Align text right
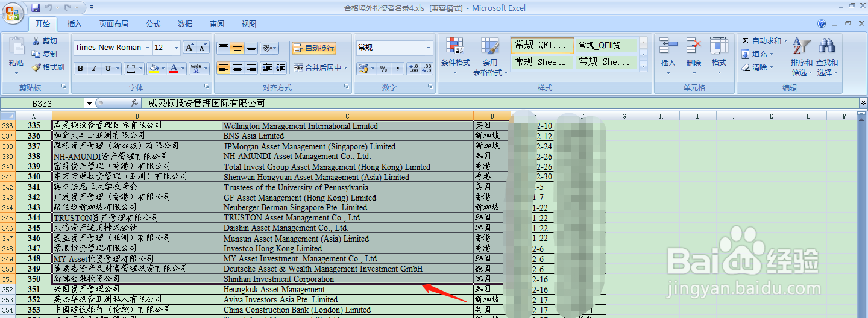The height and width of the screenshot is (318, 868). click(251, 68)
